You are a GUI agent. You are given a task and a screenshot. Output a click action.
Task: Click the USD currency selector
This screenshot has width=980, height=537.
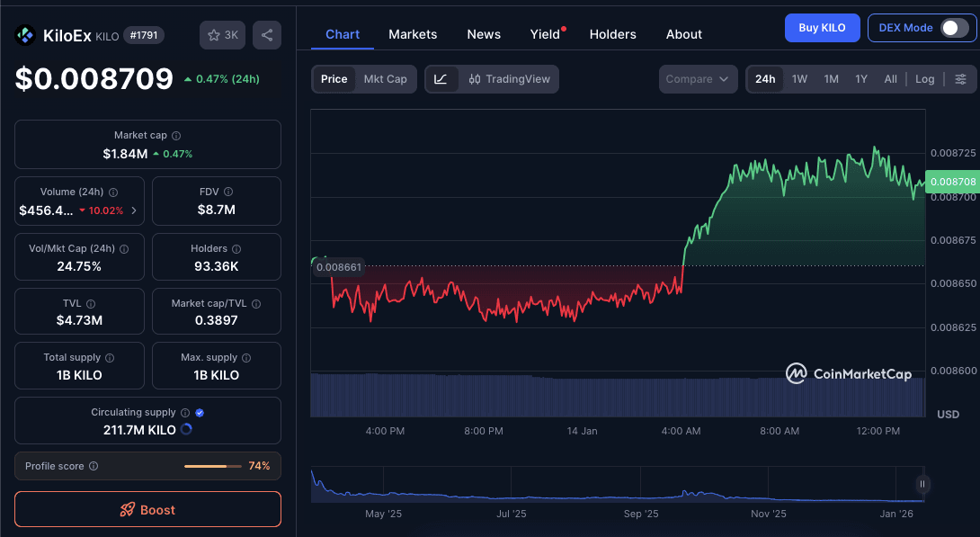click(x=949, y=415)
